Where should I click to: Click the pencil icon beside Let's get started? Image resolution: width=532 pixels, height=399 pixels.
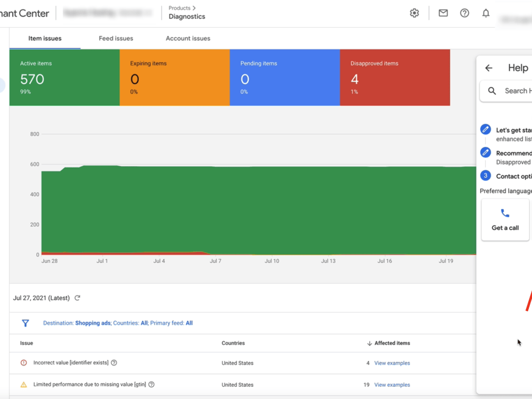486,130
